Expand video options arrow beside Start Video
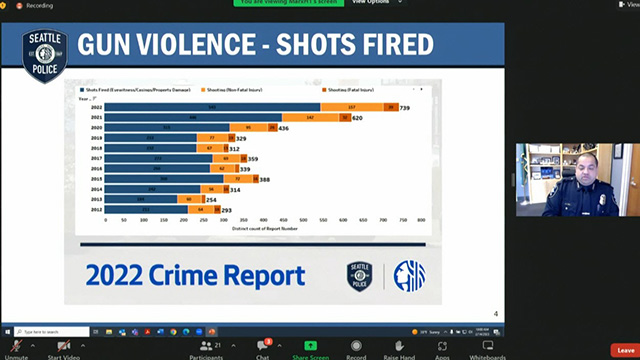Viewport: 640px width, 360px height. tap(83, 346)
